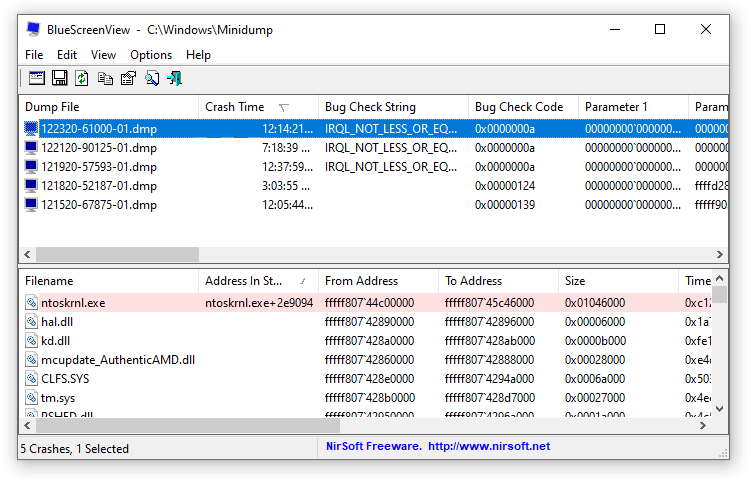Click the Advanced Options toolbar icon
The width and height of the screenshot is (751, 484).
click(x=36, y=78)
